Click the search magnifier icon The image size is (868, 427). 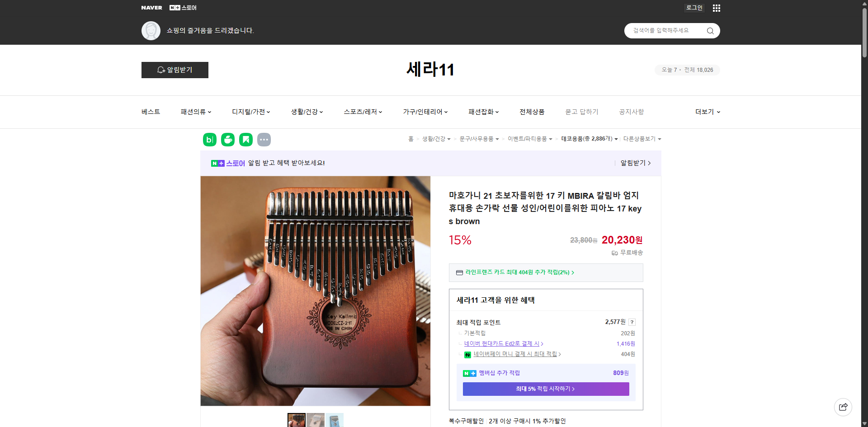(x=710, y=30)
